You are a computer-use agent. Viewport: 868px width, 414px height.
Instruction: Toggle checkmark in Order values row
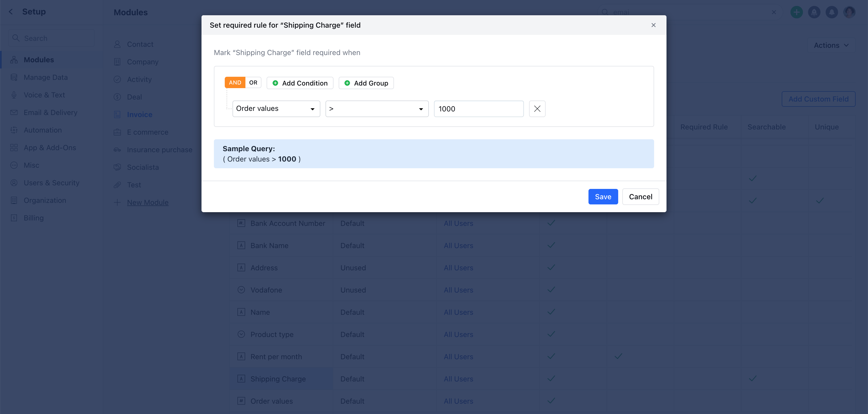click(551, 401)
